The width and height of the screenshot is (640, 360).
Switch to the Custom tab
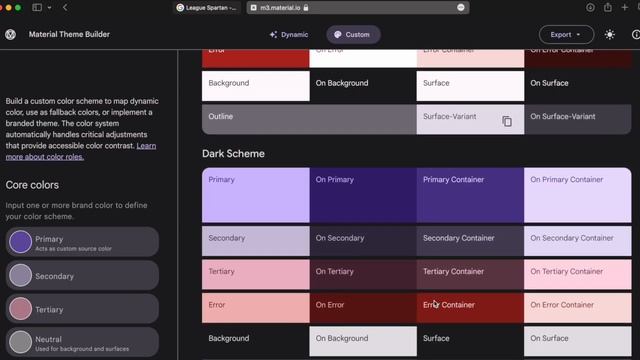click(353, 35)
